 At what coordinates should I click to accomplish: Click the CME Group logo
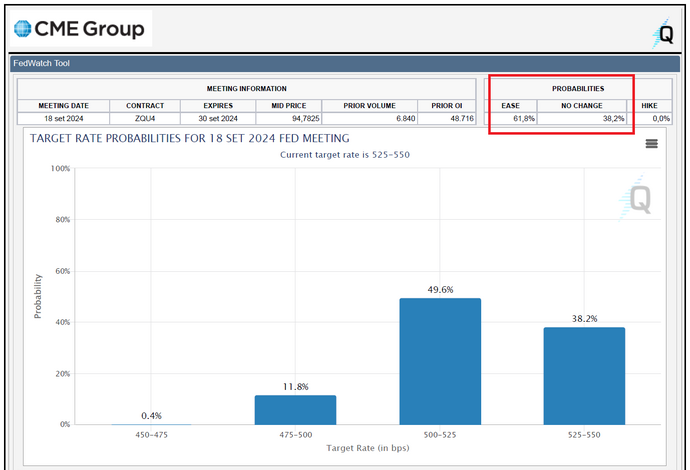tap(79, 29)
